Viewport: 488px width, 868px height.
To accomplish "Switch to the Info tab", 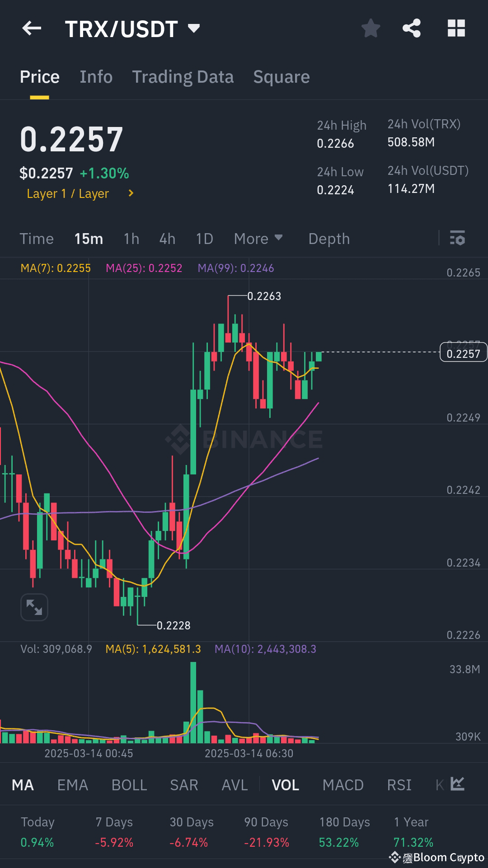I will click(x=96, y=77).
